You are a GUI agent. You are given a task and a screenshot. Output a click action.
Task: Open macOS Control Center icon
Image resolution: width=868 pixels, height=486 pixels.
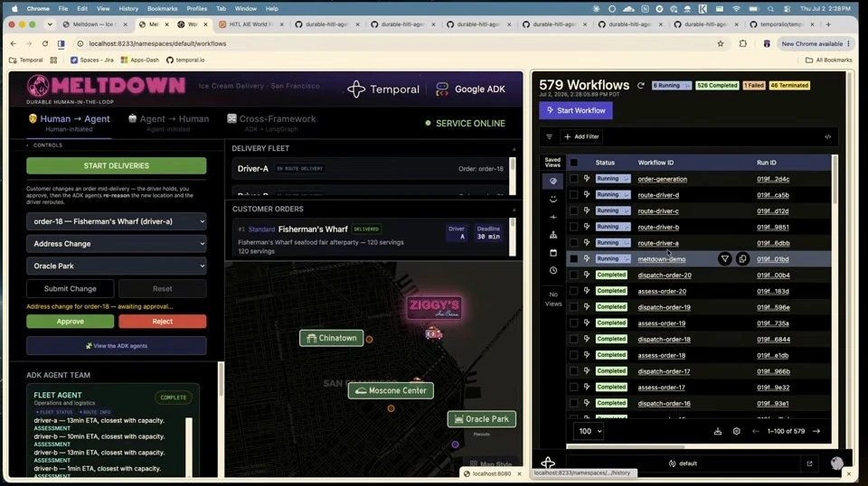tap(787, 9)
